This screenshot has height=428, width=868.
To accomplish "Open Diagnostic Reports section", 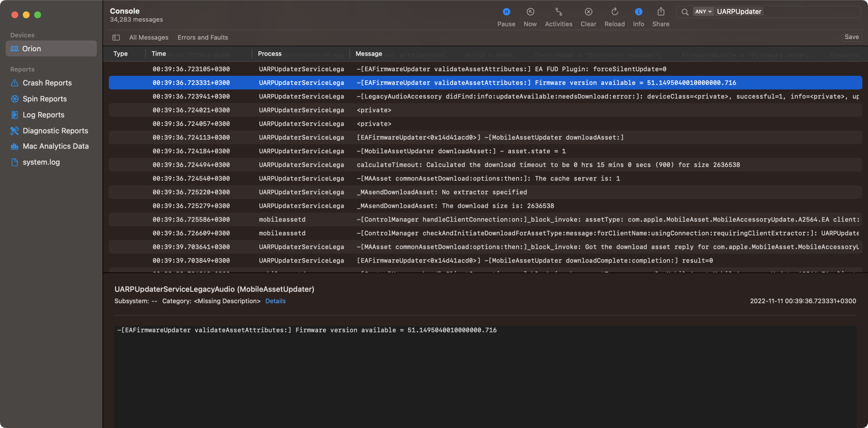I will click(x=55, y=131).
